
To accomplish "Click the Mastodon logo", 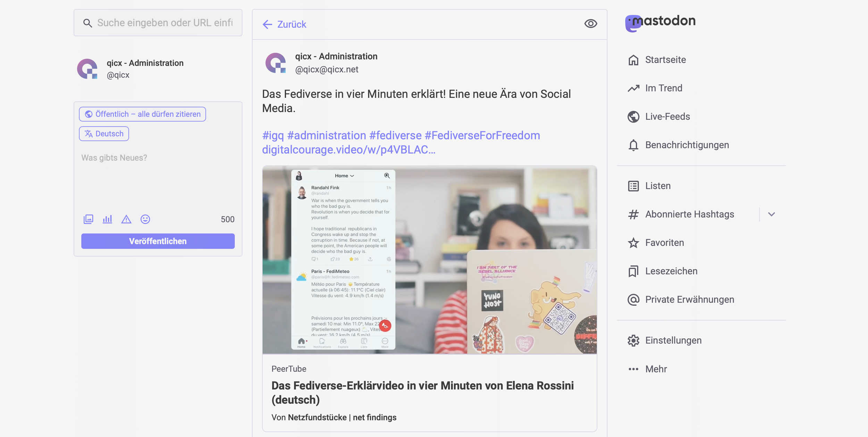I will click(660, 22).
